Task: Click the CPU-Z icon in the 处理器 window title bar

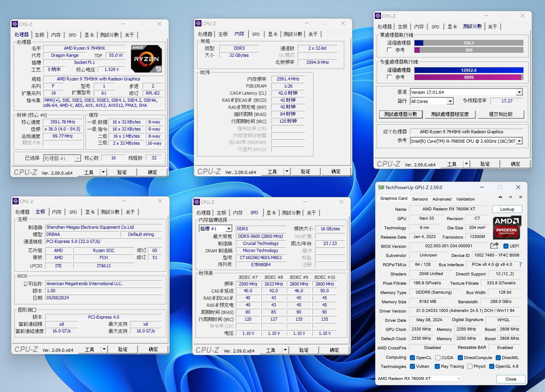Action: (15, 24)
